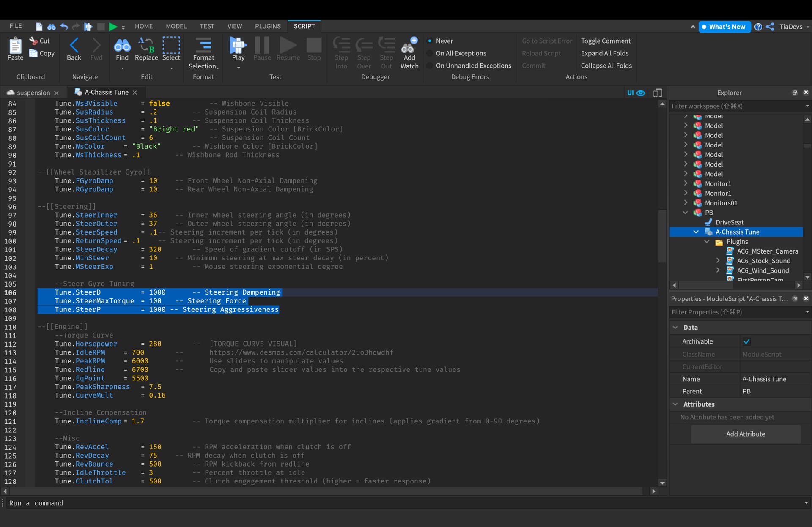The width and height of the screenshot is (812, 527).
Task: Collapse the PB model in Explorer
Action: pos(685,213)
